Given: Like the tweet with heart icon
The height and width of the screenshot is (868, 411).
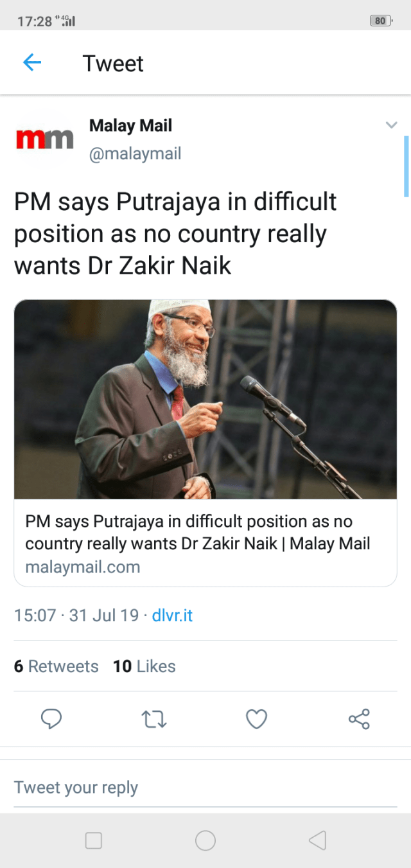Looking at the screenshot, I should 256,719.
